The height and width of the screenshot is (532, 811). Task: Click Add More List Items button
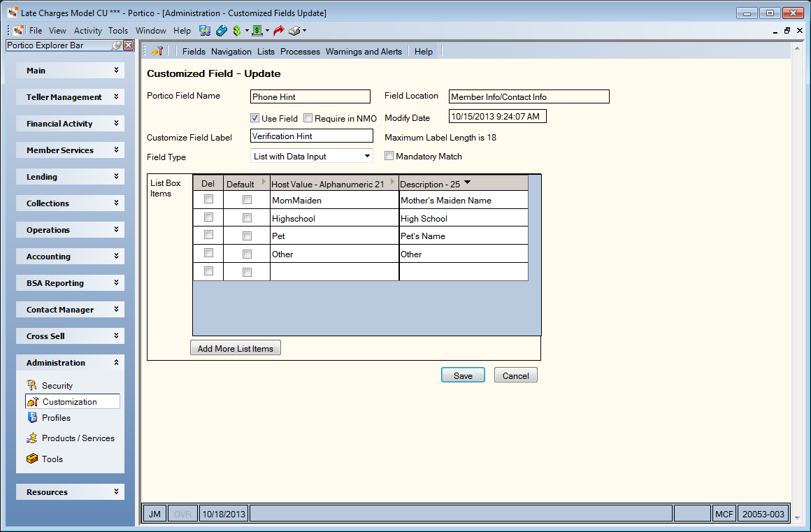[236, 348]
